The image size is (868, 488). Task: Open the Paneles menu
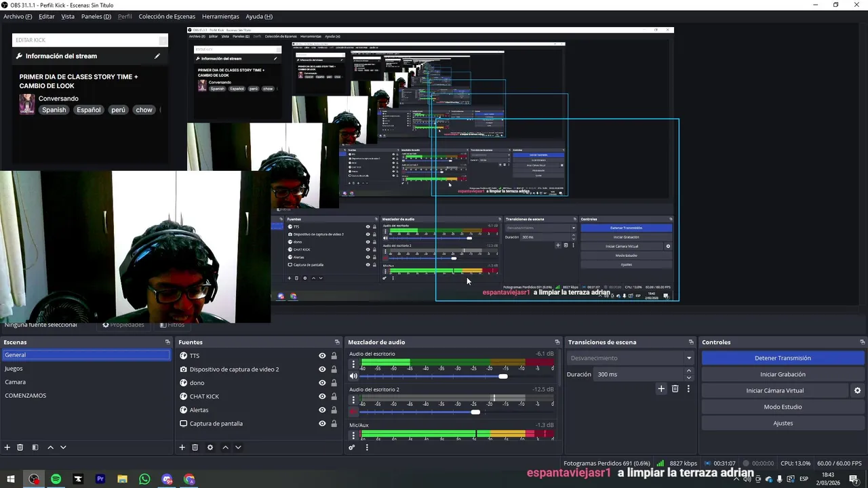pyautogui.click(x=96, y=16)
